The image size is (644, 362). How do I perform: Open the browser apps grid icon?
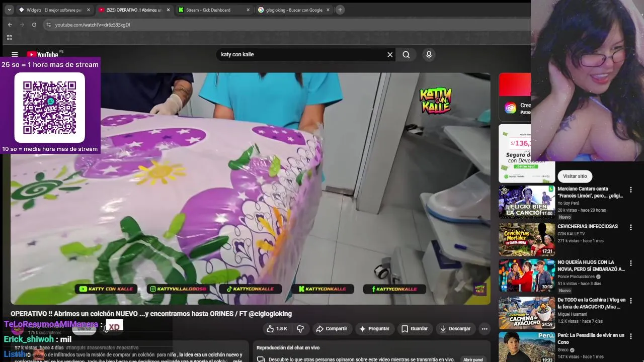[x=9, y=38]
